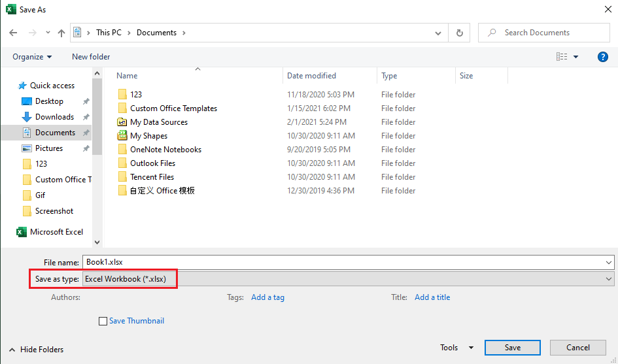Sort files by Date modified column
618x364 pixels.
point(311,76)
